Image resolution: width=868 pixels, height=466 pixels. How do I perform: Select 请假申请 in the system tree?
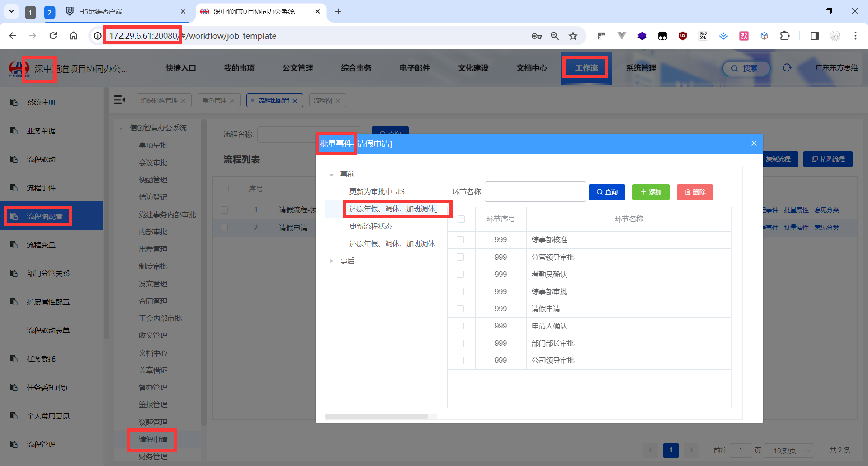[x=153, y=439]
